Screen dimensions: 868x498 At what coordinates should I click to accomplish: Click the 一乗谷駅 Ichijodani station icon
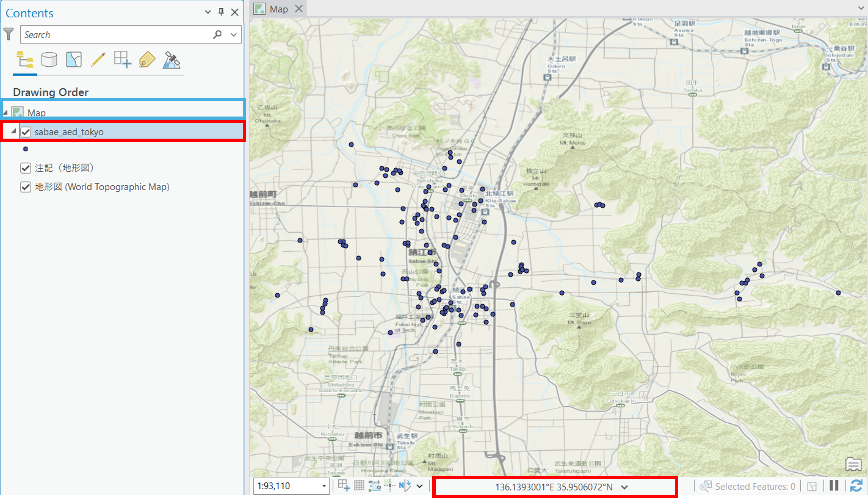pyautogui.click(x=826, y=67)
